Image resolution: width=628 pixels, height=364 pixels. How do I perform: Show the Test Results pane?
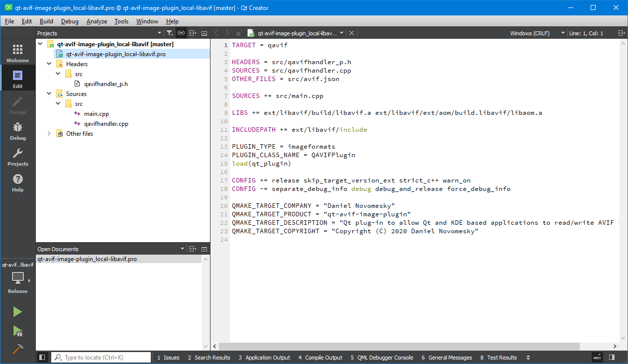[499, 357]
